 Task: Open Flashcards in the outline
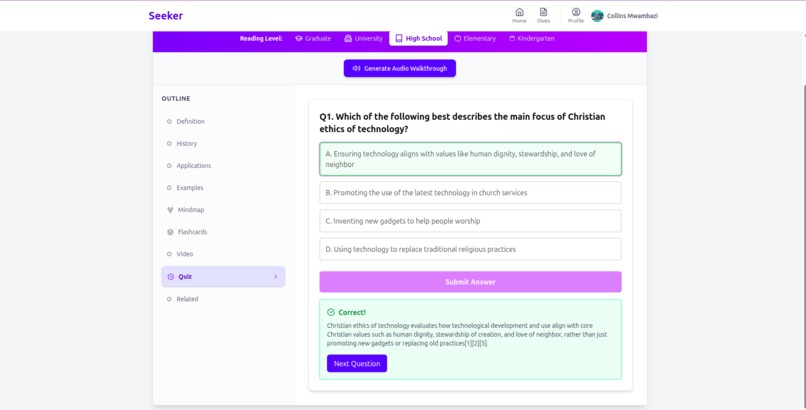(x=223, y=232)
